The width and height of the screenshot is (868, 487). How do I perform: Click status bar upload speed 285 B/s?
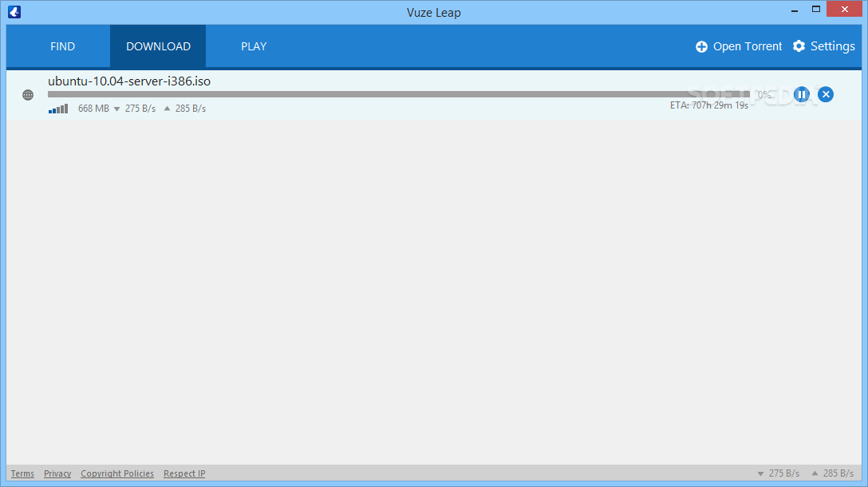pyautogui.click(x=838, y=473)
